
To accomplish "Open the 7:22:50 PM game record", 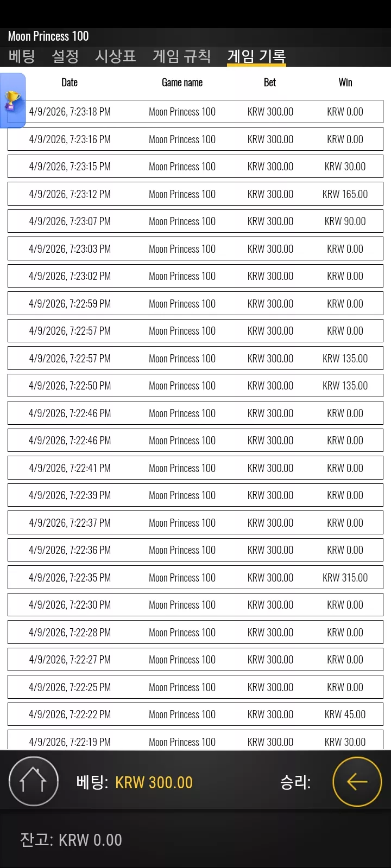I will pyautogui.click(x=195, y=386).
